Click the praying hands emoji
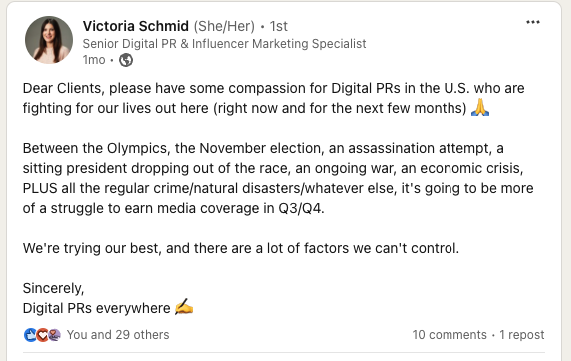 point(480,108)
